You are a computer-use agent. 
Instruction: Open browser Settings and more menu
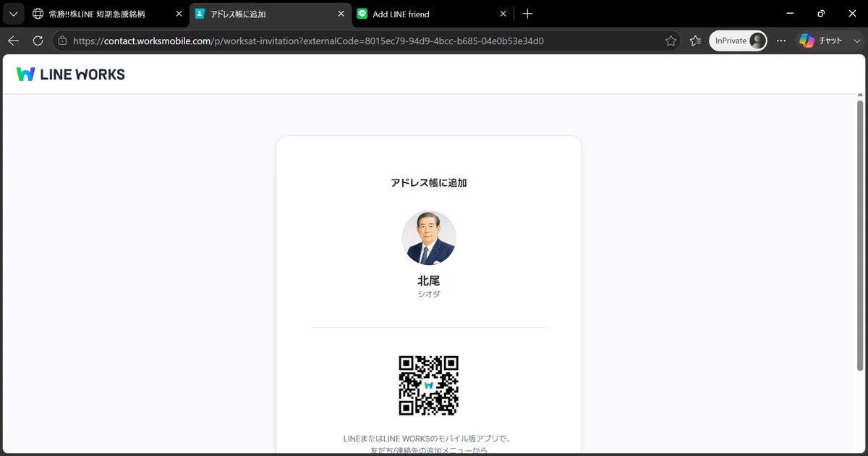click(781, 41)
